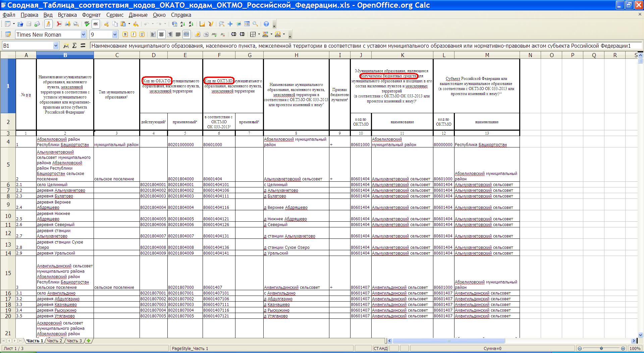Viewport: 644px width, 353px height.
Task: Open the Zoom magnifier tool
Action: pyautogui.click(x=255, y=24)
